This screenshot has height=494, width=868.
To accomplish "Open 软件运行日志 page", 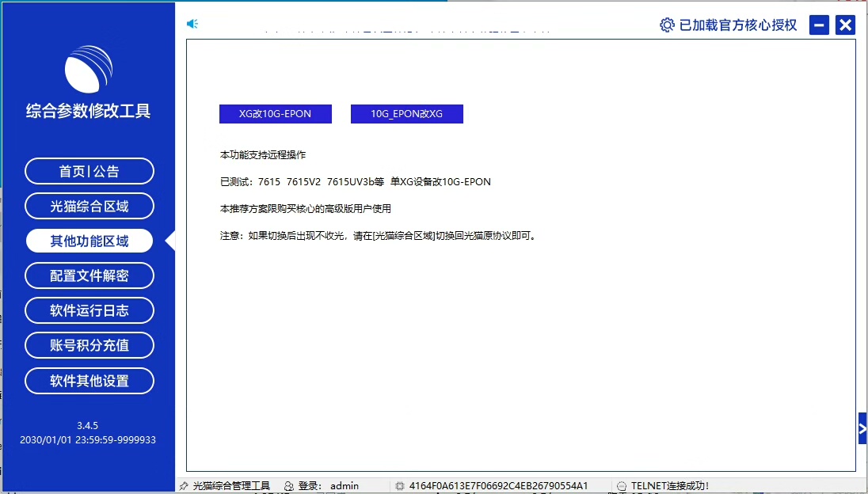I will click(x=89, y=310).
